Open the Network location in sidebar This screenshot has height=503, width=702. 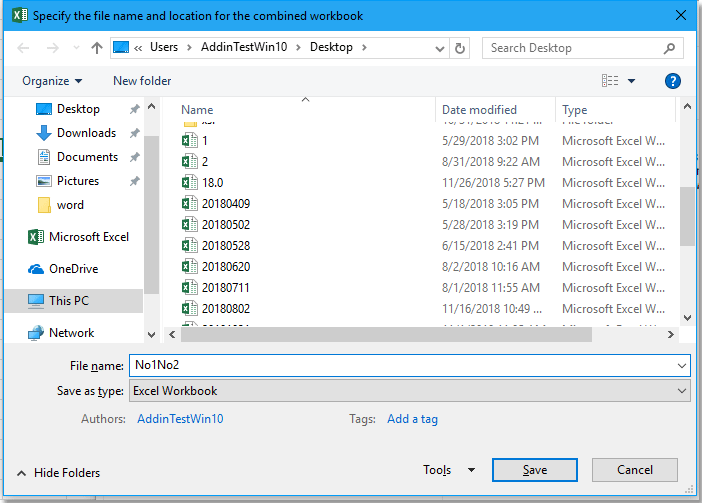point(71,333)
